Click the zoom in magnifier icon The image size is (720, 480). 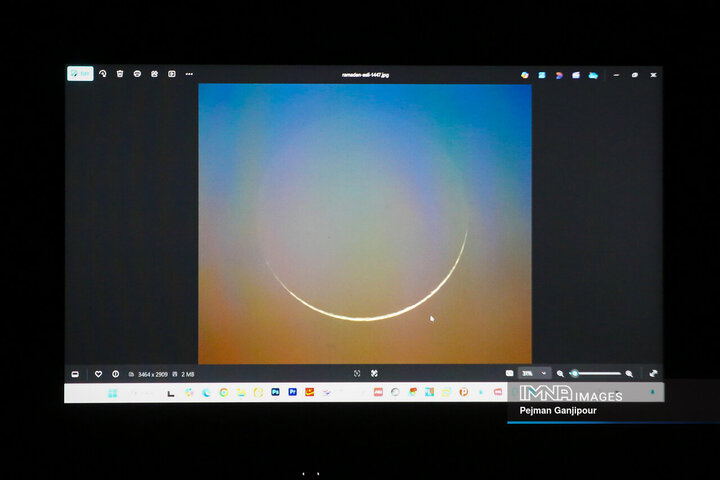click(x=629, y=374)
